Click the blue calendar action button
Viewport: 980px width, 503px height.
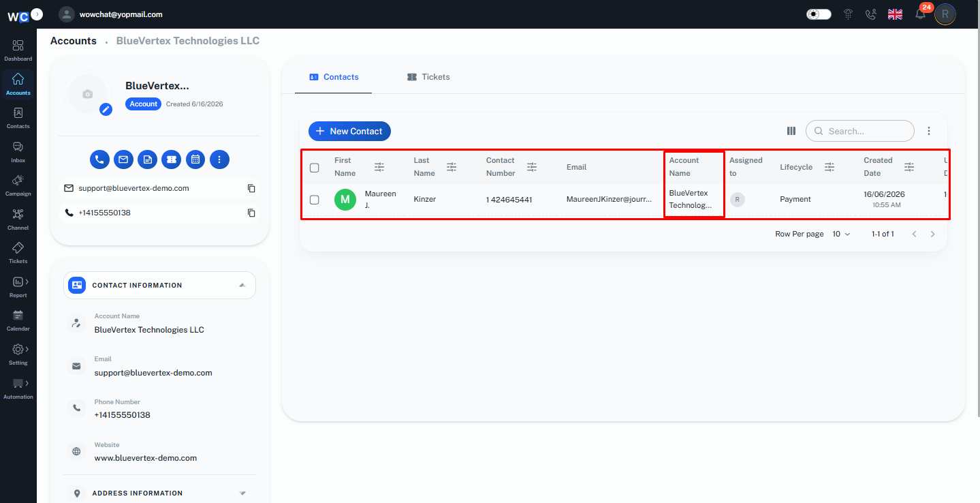(x=195, y=159)
